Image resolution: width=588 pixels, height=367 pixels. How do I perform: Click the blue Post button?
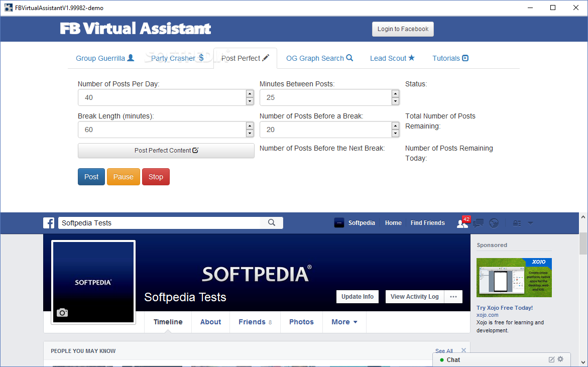pos(91,177)
